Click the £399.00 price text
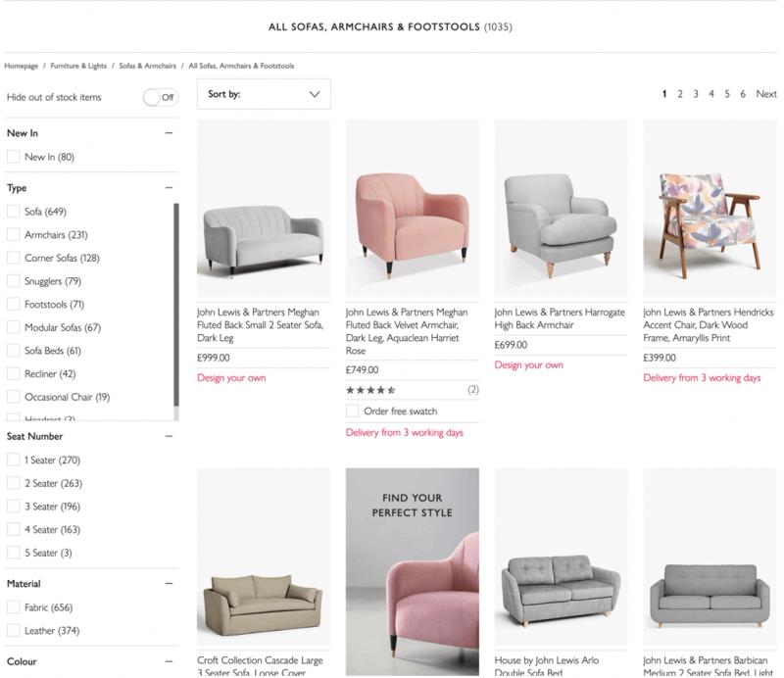784x678 pixels. click(660, 358)
